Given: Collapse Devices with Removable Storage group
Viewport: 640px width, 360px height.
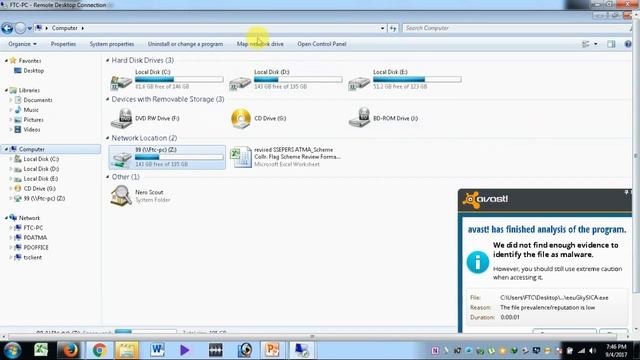Looking at the screenshot, I should point(107,99).
